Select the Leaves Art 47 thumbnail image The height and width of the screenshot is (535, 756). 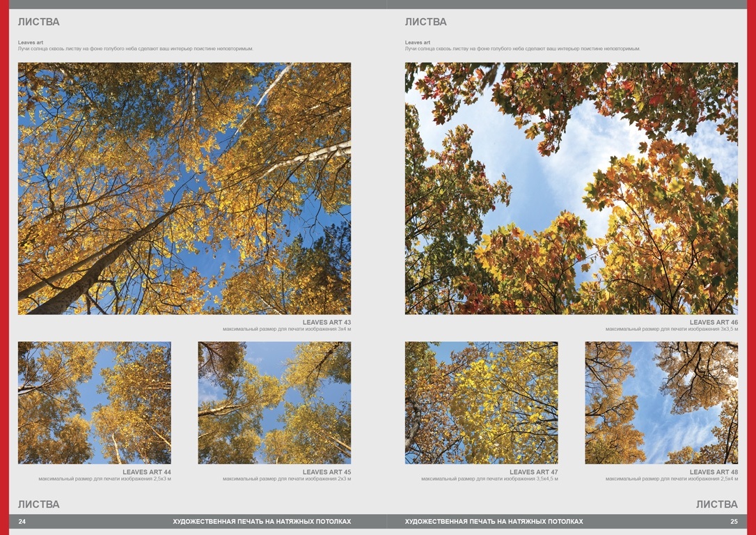(482, 403)
